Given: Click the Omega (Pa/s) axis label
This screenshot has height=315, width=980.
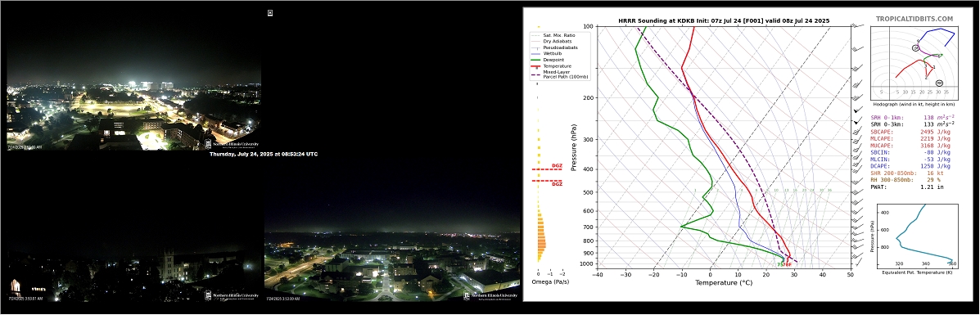Looking at the screenshot, I should point(549,282).
